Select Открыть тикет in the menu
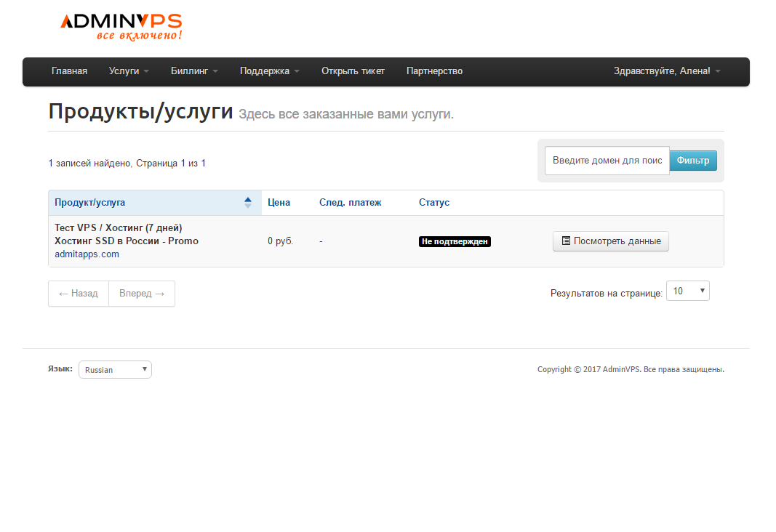 [353, 71]
